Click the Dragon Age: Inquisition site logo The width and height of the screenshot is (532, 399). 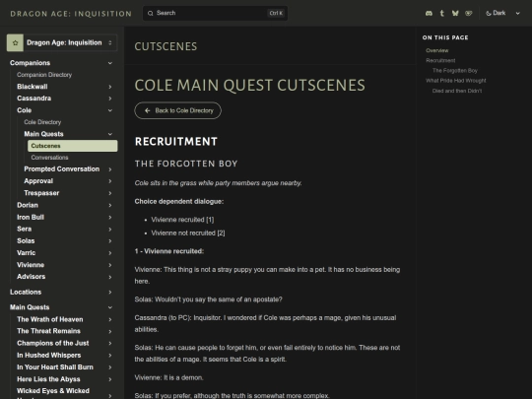click(71, 14)
